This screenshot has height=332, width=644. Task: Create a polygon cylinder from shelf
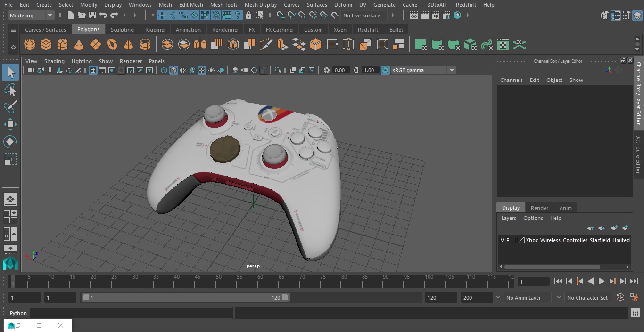pyautogui.click(x=63, y=45)
